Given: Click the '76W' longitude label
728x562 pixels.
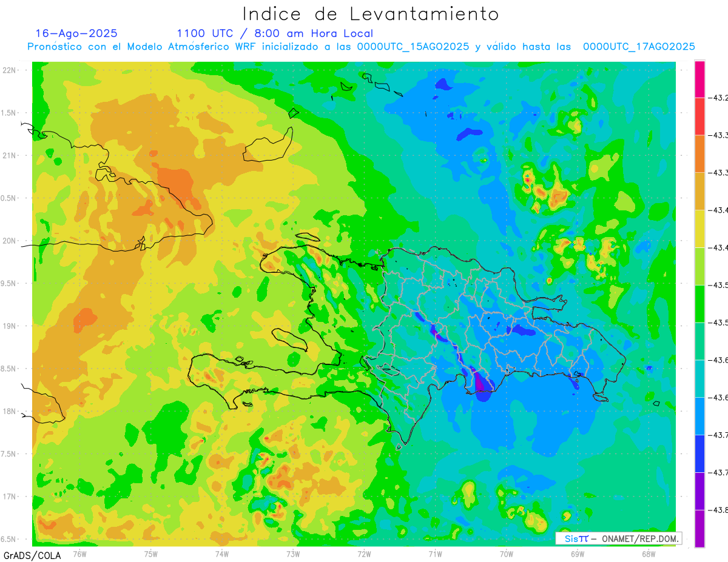Looking at the screenshot, I should 79,553.
